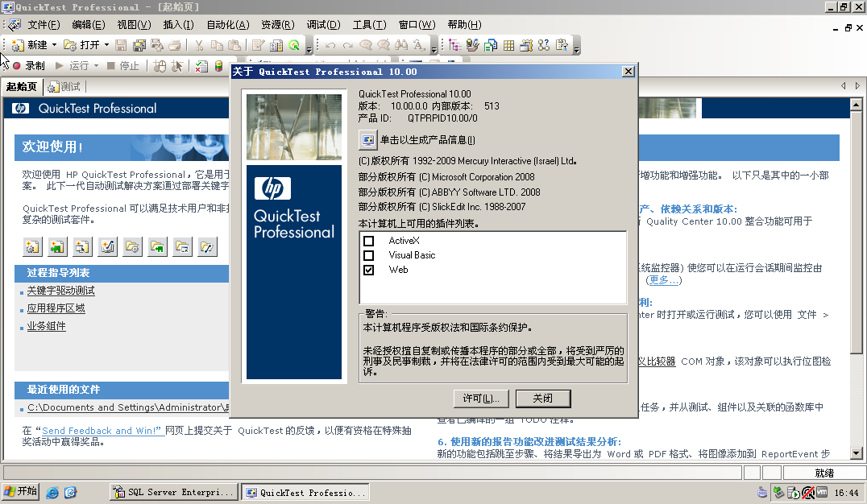Open the recent file C:\Documents and Settings link
867x504 pixels.
click(x=128, y=407)
